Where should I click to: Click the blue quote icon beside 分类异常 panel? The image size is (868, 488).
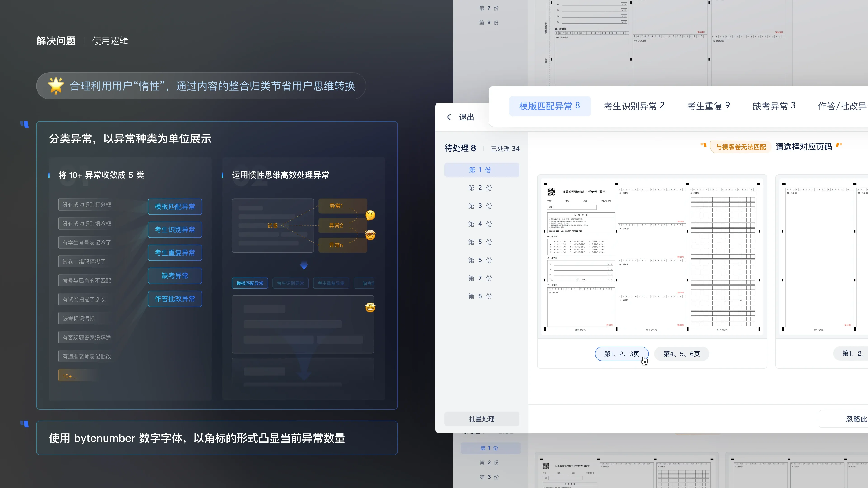[x=25, y=124]
